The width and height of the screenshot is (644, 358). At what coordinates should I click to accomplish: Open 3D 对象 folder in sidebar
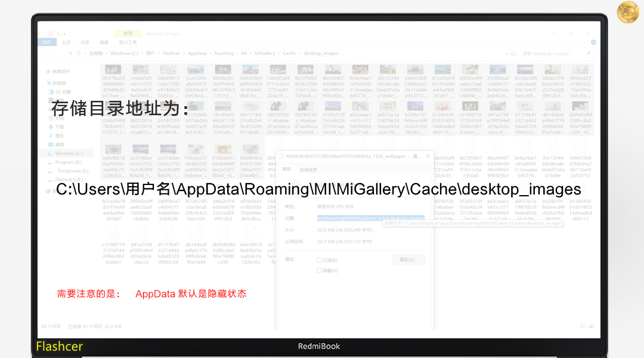coord(60,92)
